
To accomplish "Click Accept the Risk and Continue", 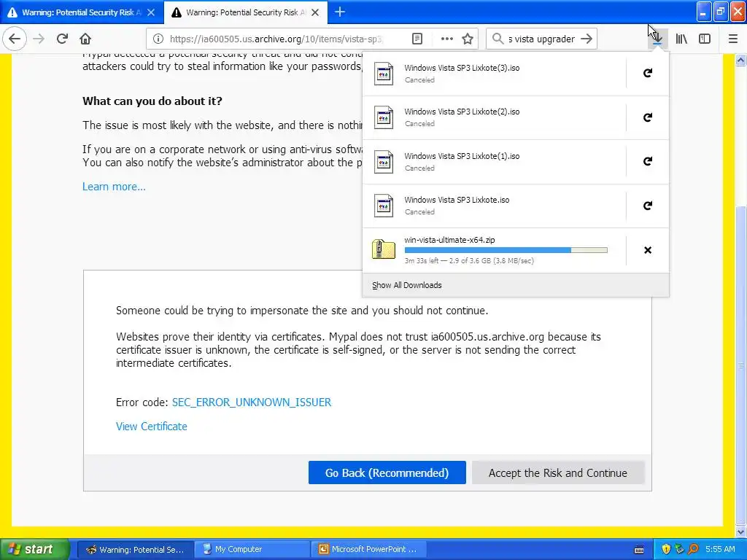I will [x=558, y=472].
